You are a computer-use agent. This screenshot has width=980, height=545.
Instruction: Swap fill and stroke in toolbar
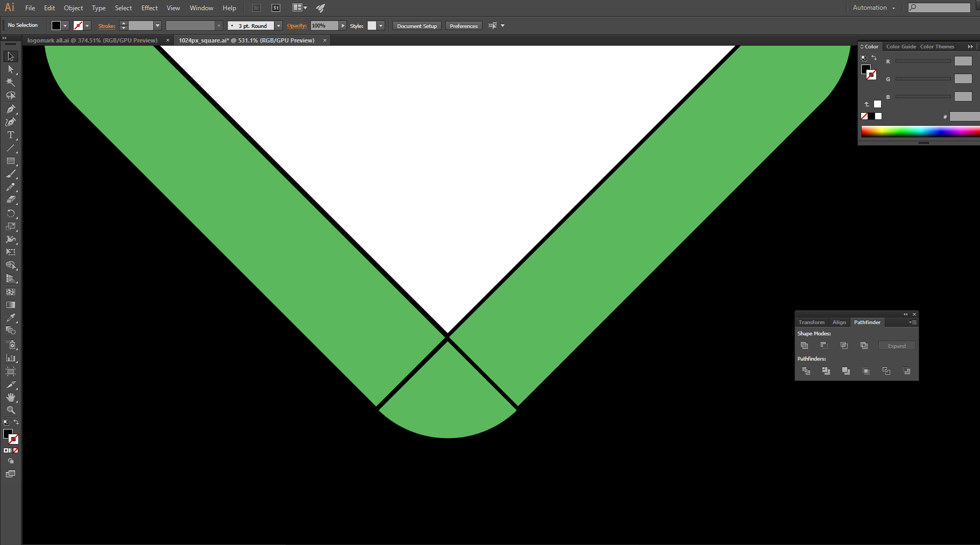[x=16, y=422]
